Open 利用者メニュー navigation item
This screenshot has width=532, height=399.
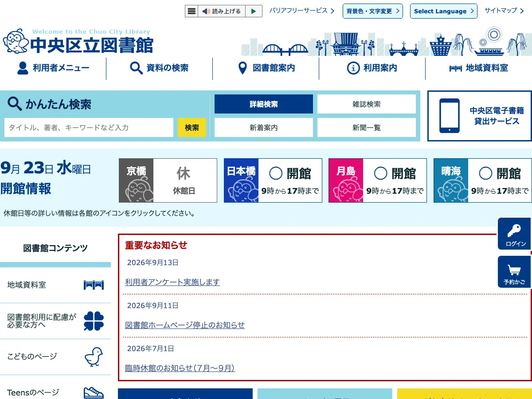[x=53, y=68]
